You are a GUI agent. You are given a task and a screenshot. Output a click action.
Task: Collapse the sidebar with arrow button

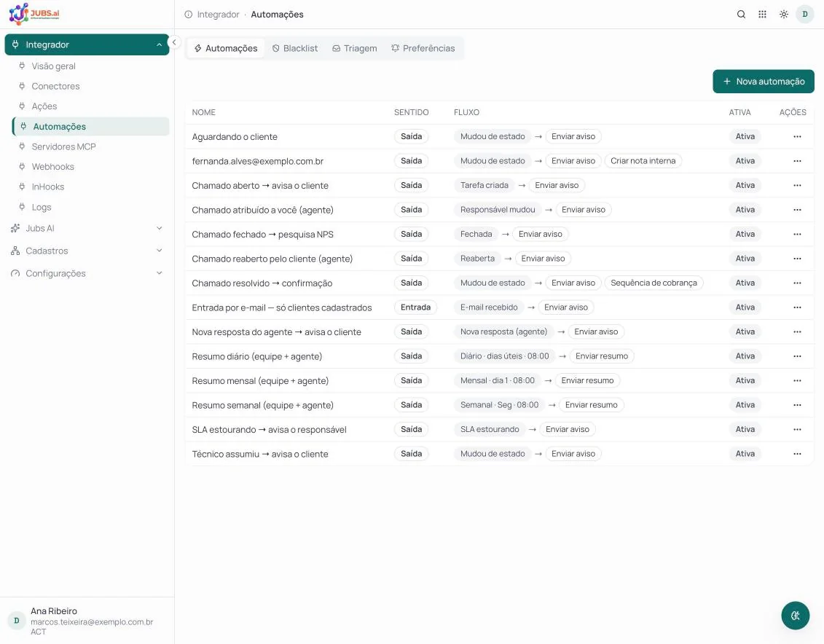click(174, 42)
